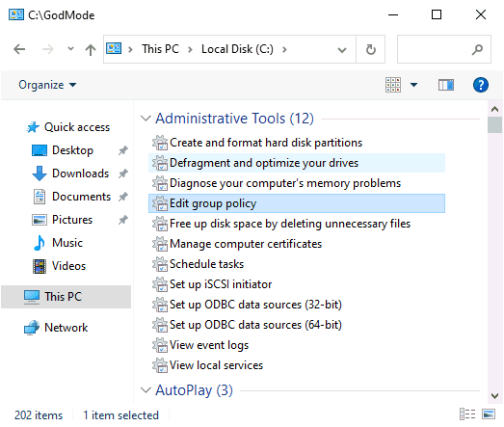The width and height of the screenshot is (504, 427).
Task: Click the Back navigation arrow
Action: pyautogui.click(x=19, y=49)
